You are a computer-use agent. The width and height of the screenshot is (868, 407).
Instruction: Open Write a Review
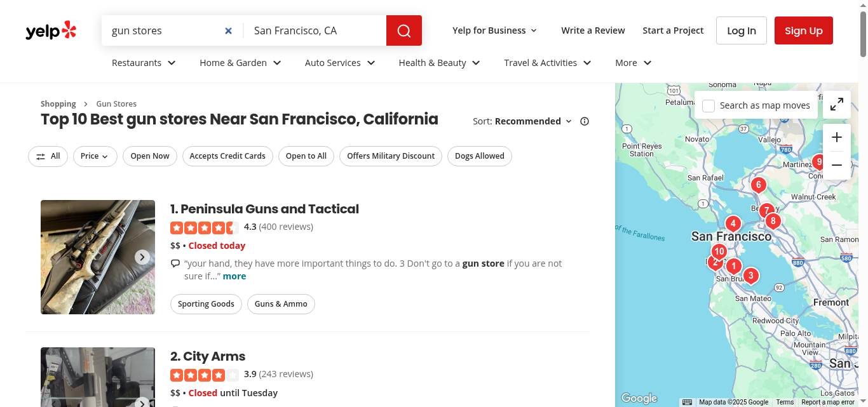[x=593, y=30]
